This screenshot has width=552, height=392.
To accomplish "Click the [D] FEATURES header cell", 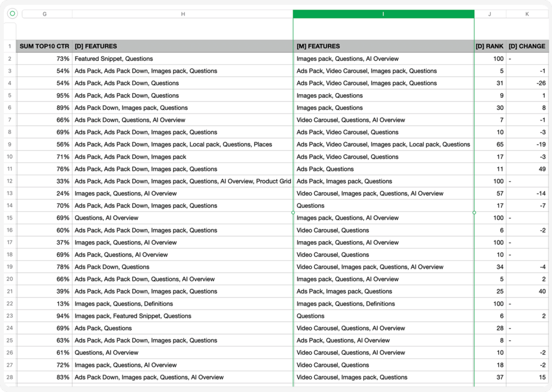I will tap(183, 46).
